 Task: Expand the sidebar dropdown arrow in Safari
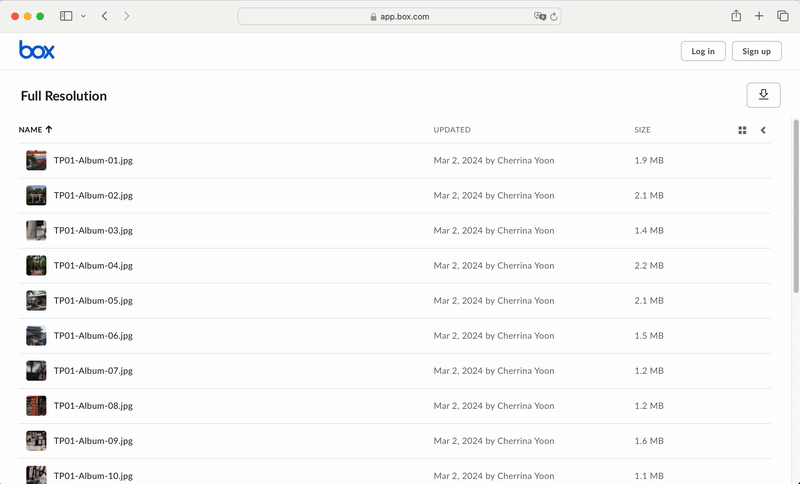pos(83,16)
